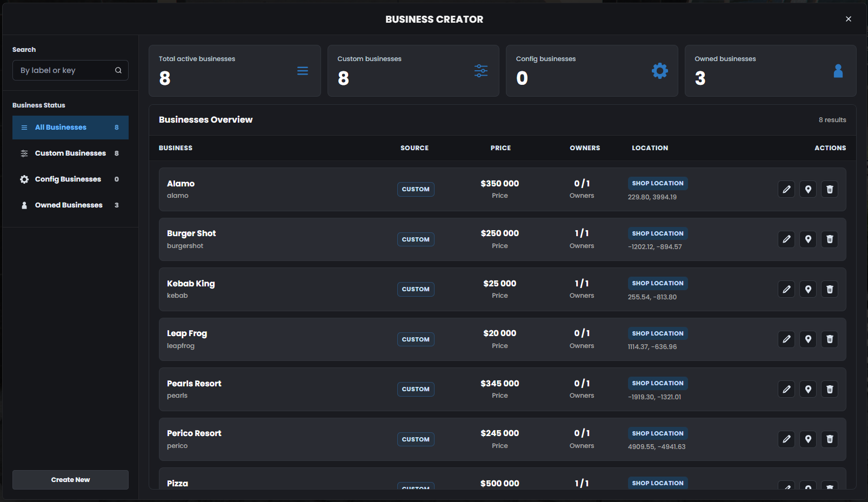Viewport: 868px width, 502px height.
Task: Delete the Pearls Resort business
Action: pos(830,389)
